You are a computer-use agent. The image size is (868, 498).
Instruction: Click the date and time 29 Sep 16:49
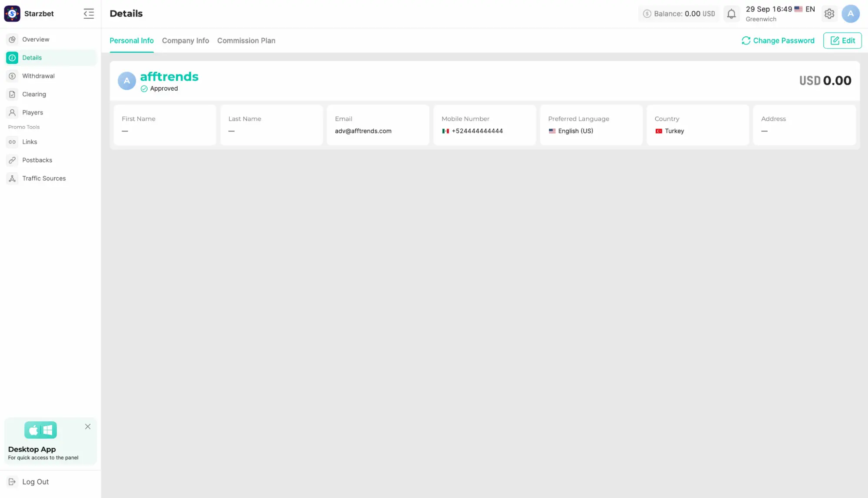[769, 9]
